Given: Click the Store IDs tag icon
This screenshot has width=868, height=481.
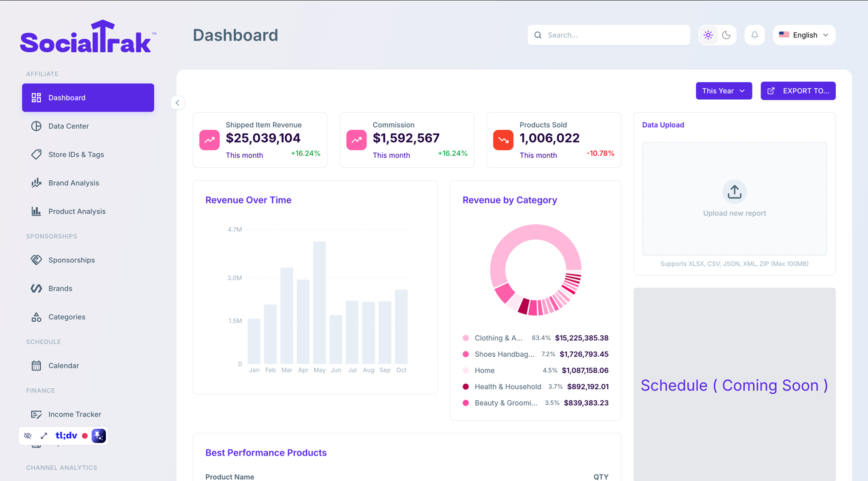Looking at the screenshot, I should [x=36, y=154].
